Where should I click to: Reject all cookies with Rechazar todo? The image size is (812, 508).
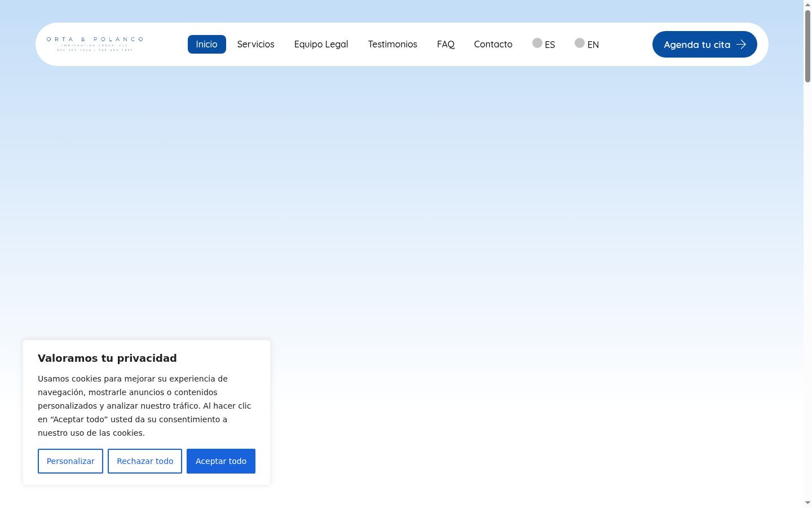(x=145, y=461)
